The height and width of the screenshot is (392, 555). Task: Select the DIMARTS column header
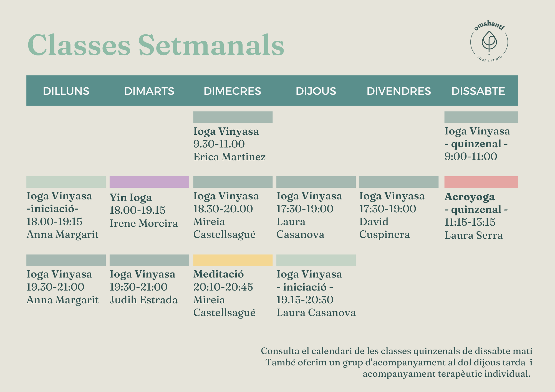pyautogui.click(x=149, y=91)
